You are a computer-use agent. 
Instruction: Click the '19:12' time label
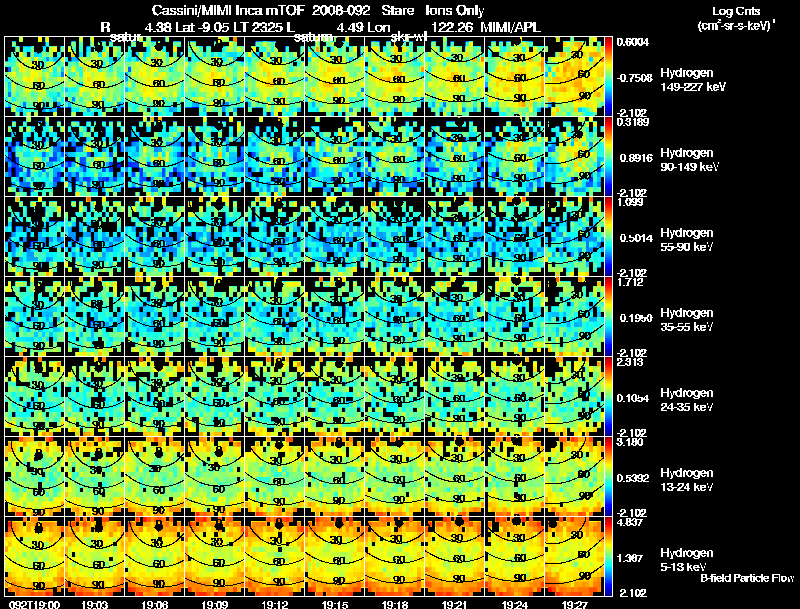coord(274,604)
